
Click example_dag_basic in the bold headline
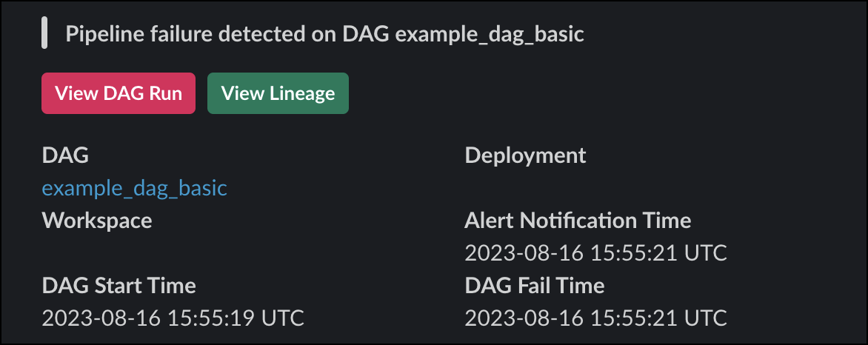tap(490, 35)
